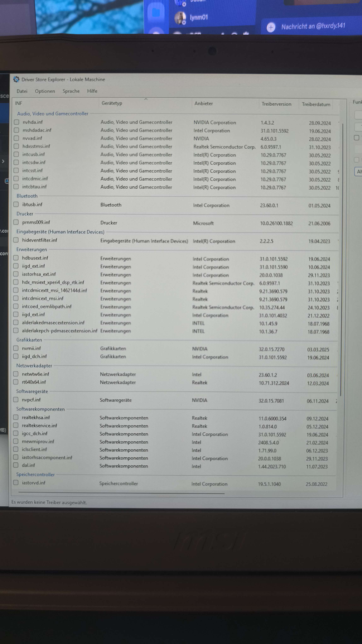The width and height of the screenshot is (362, 644).
Task: Check the nvhda.inf driver checkbox
Action: (17, 122)
